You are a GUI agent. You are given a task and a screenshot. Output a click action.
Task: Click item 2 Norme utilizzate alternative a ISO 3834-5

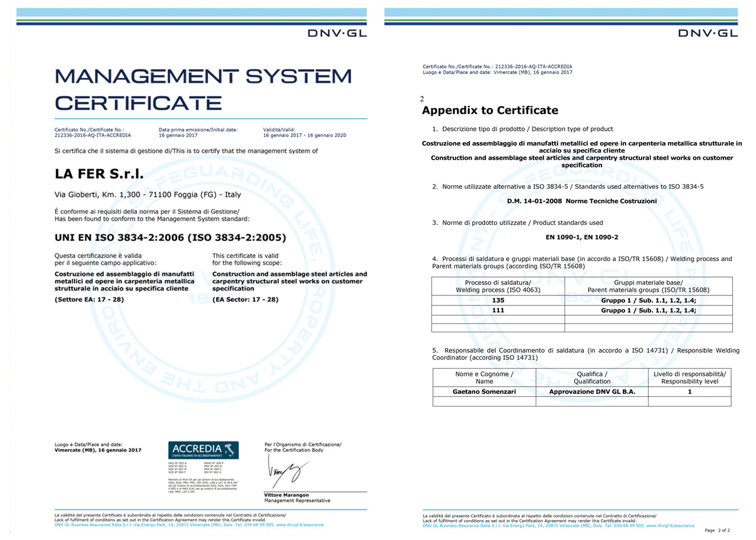pos(568,187)
